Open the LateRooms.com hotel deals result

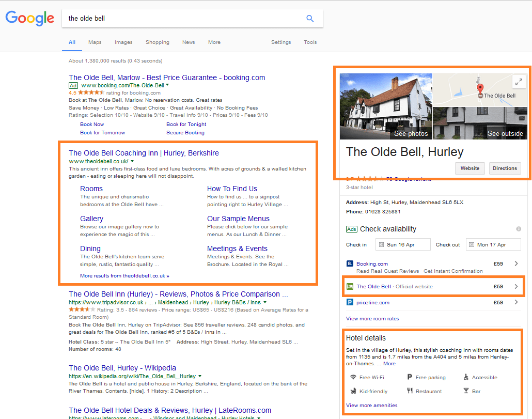(170, 410)
